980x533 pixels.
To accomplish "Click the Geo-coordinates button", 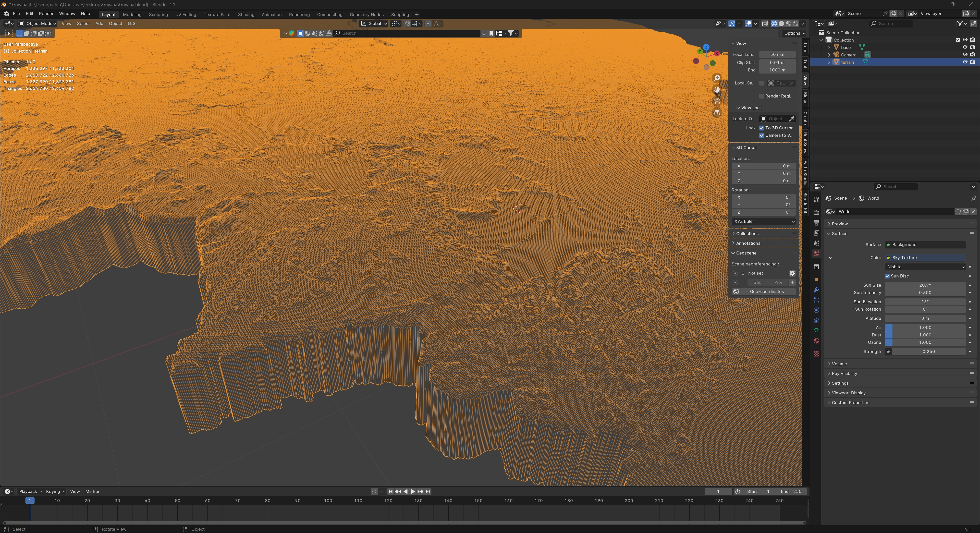I will (766, 292).
